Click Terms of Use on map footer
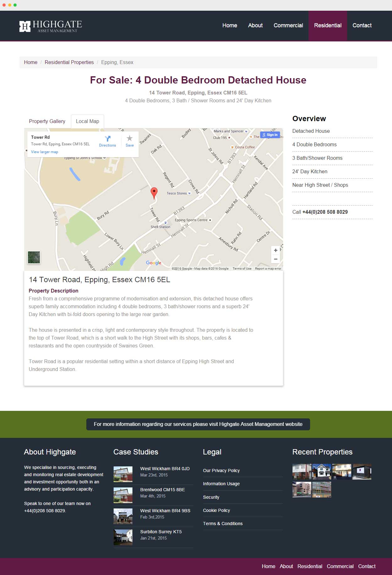Image resolution: width=392 pixels, height=575 pixels. [242, 268]
